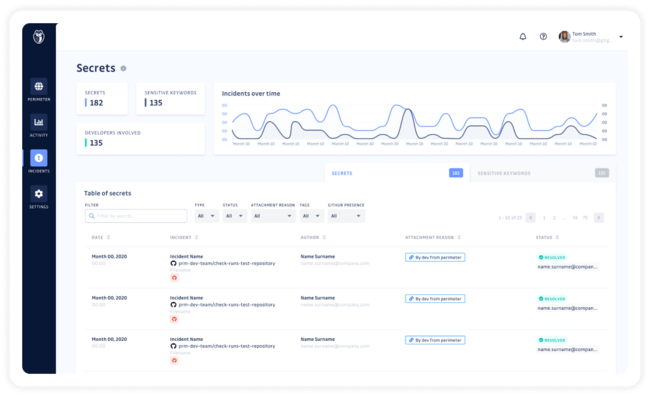Click the notifications bell icon
The image size is (650, 396).
[x=523, y=36]
